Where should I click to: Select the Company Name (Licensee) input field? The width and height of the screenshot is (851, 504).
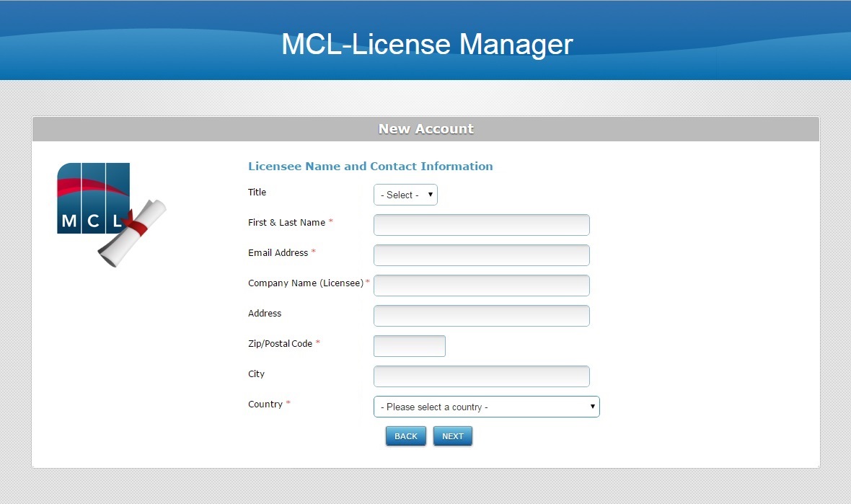(x=481, y=286)
